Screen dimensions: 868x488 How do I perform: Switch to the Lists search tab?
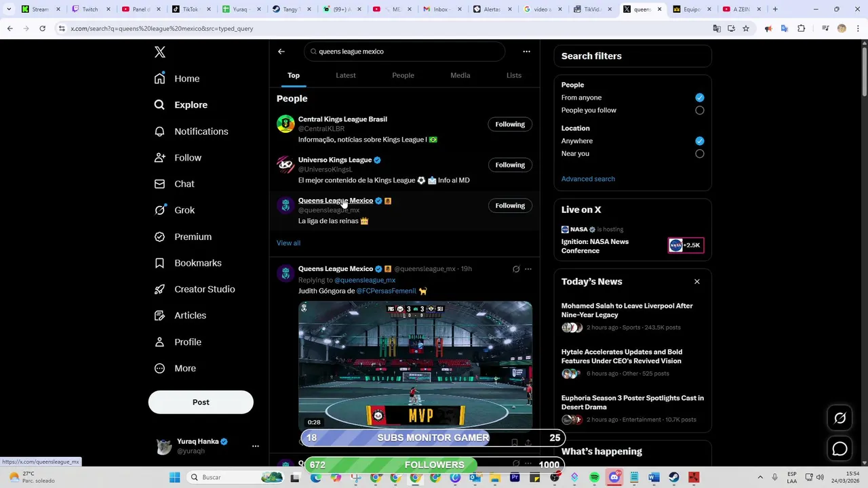click(x=514, y=75)
